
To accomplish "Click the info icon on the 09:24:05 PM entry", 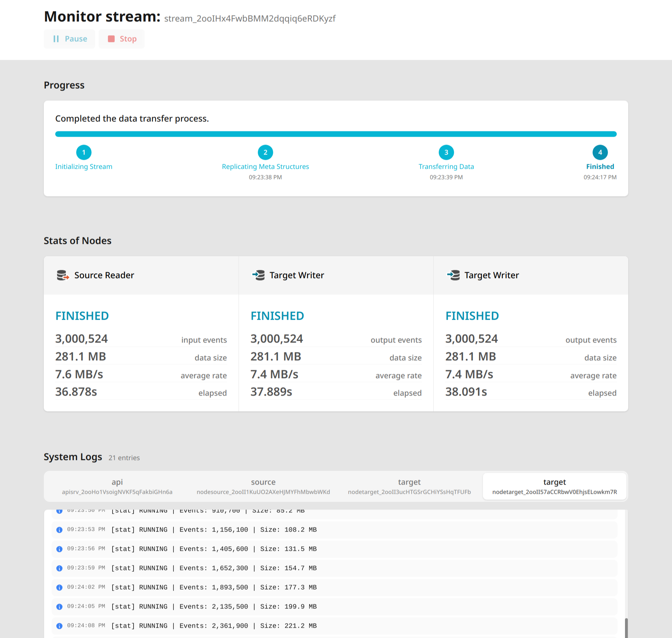I will click(x=59, y=606).
